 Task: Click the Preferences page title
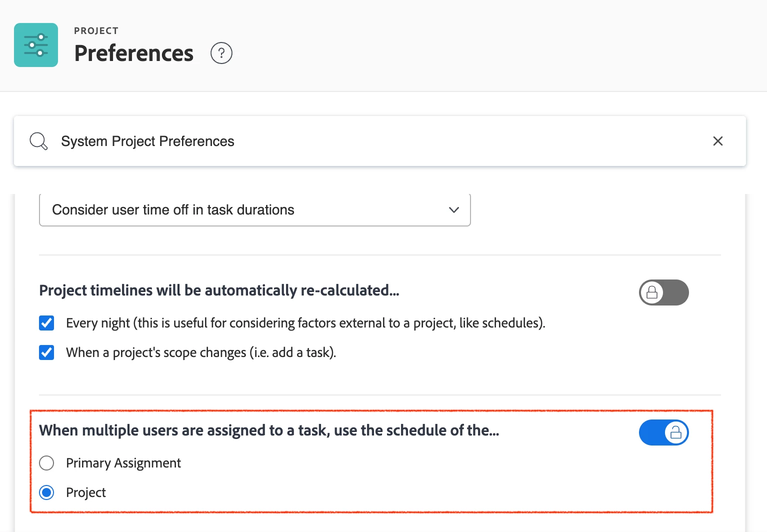point(133,53)
